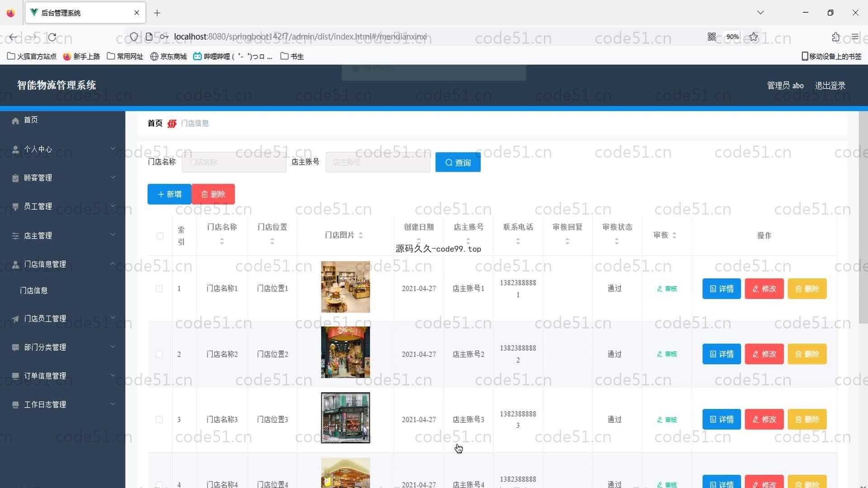This screenshot has width=868, height=488.
Task: Go back with the browser back arrow
Action: click(13, 37)
